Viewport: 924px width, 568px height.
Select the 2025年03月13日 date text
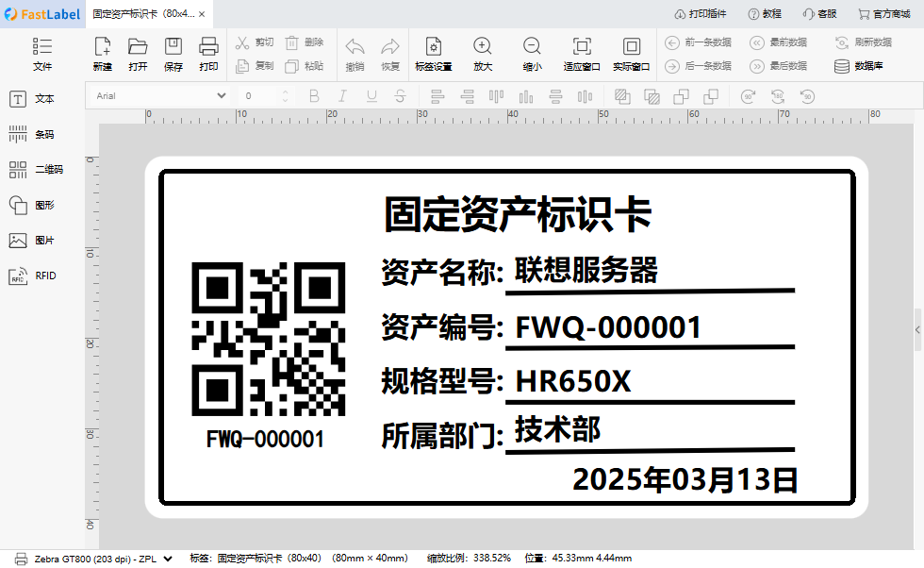[685, 479]
